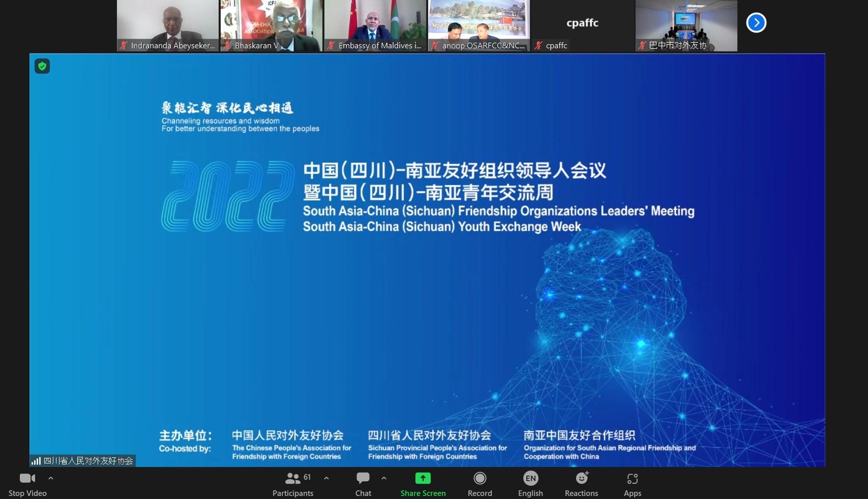This screenshot has width=868, height=499.
Task: Click the slide line 暨中国(四川)-南亚青年交流周
Action: coord(428,193)
